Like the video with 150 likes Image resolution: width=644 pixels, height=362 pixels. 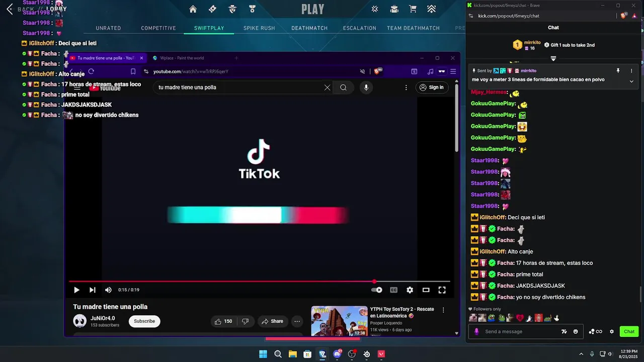tap(223, 321)
